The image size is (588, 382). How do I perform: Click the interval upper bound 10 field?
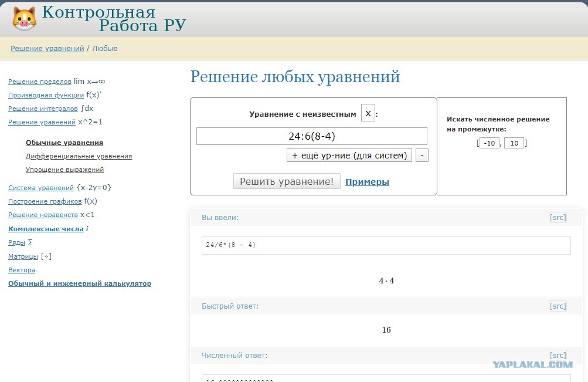coord(514,143)
